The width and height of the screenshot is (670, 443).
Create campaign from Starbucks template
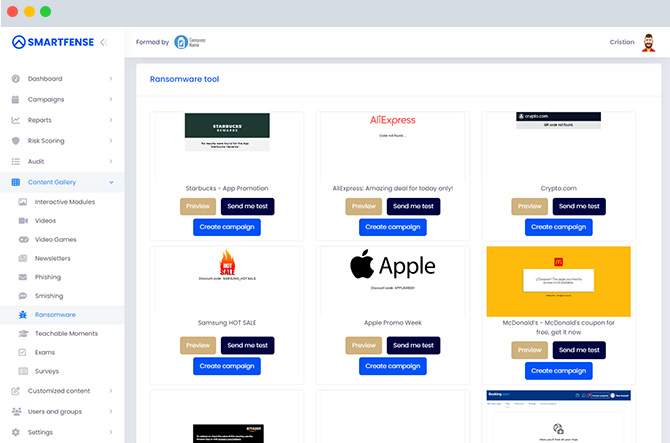(227, 227)
